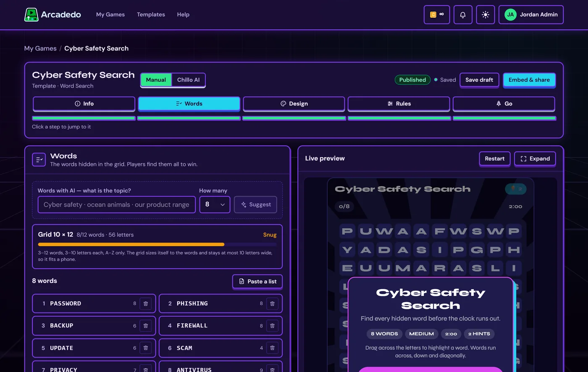
Task: Click the Words section list icon
Action: point(39,160)
